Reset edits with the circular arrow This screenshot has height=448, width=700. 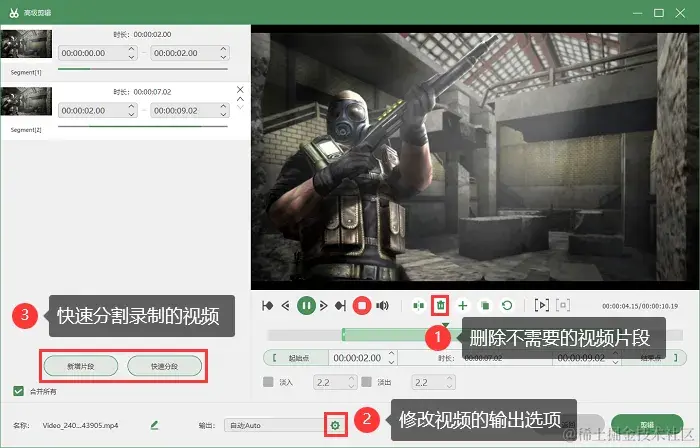(507, 306)
